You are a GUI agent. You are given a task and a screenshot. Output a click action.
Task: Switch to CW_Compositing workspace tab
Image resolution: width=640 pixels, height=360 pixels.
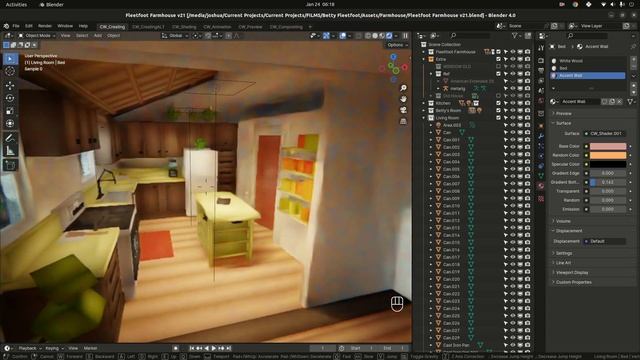[286, 27]
